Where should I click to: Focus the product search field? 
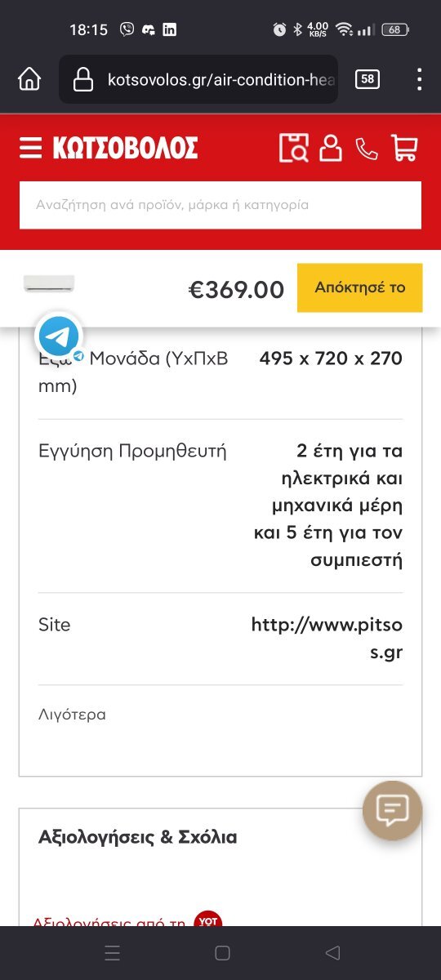click(220, 205)
